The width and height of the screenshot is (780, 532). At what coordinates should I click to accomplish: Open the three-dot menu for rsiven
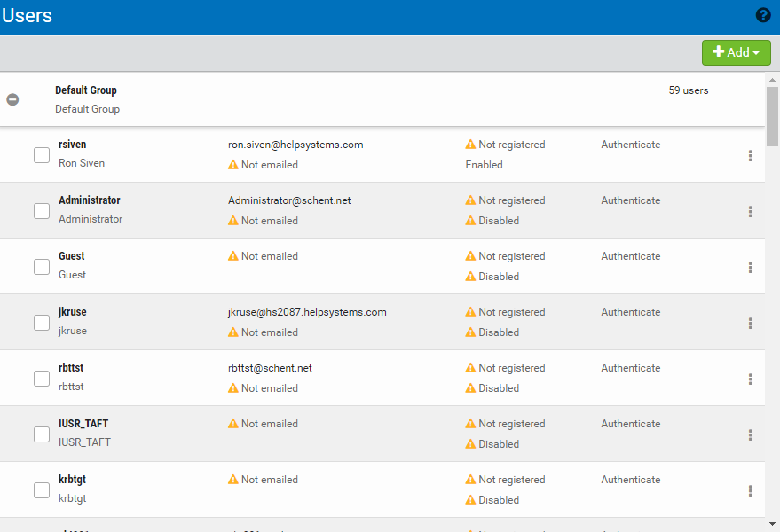[750, 156]
